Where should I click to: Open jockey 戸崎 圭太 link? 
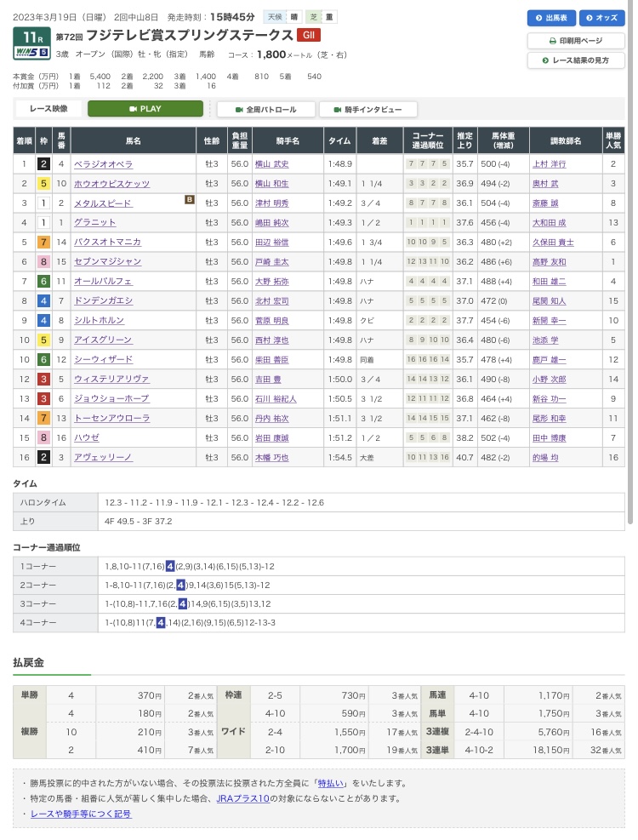click(x=272, y=262)
